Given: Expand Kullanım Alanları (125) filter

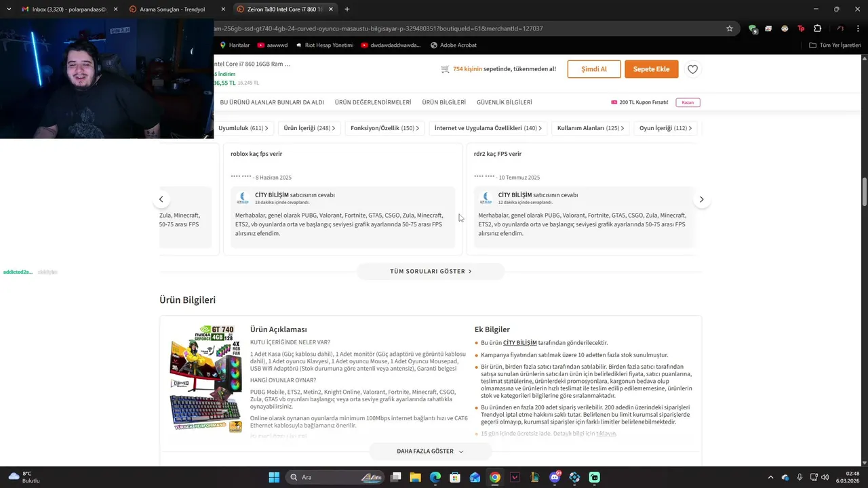Looking at the screenshot, I should [x=591, y=127].
